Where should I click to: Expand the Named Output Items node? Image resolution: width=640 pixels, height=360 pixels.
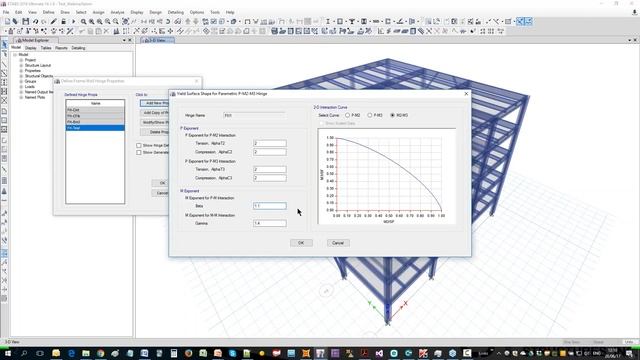point(21,92)
